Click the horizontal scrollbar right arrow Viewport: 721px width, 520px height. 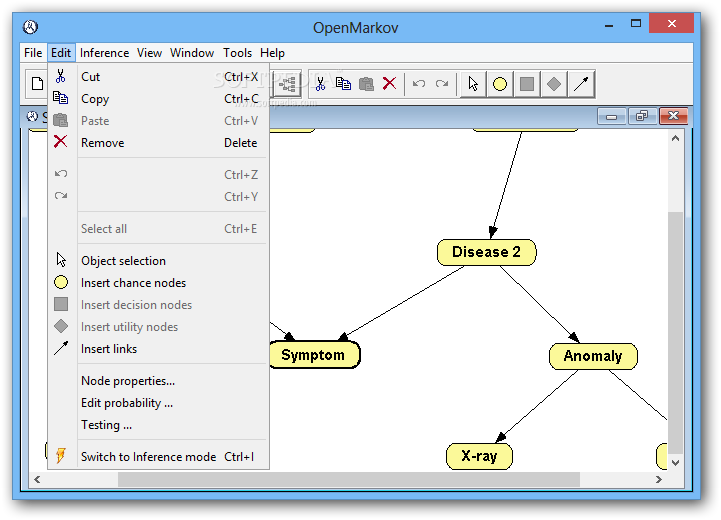pyautogui.click(x=659, y=480)
